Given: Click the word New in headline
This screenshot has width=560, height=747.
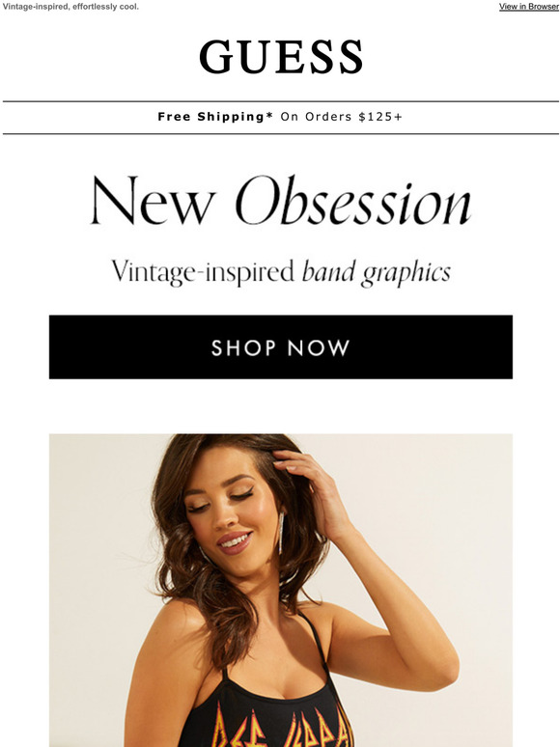Looking at the screenshot, I should click(x=153, y=201).
